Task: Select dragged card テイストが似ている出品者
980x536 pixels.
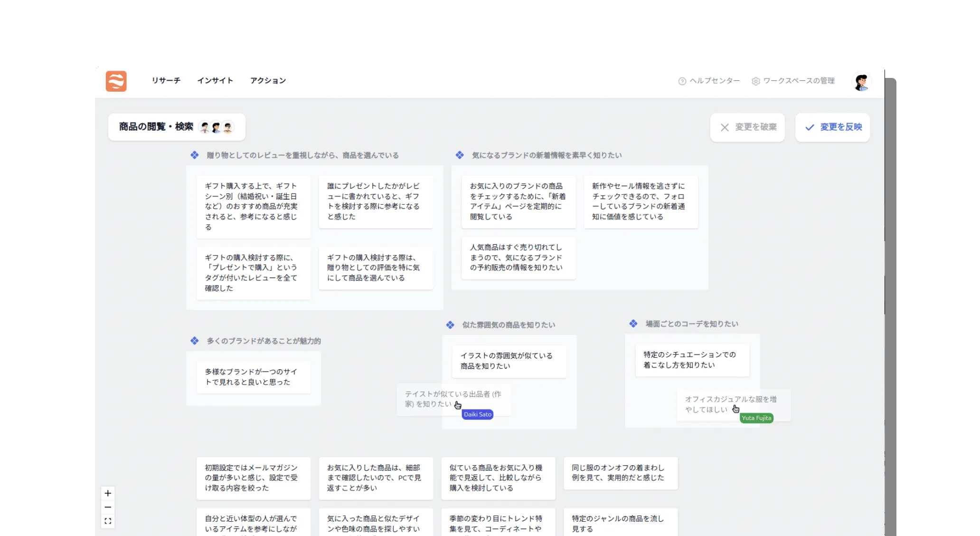Action: click(x=454, y=399)
